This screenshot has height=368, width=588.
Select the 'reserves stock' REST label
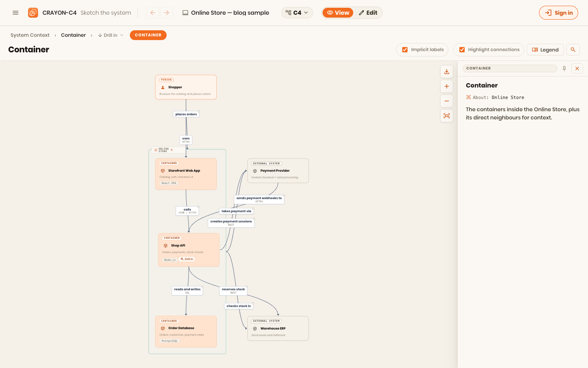tap(234, 291)
